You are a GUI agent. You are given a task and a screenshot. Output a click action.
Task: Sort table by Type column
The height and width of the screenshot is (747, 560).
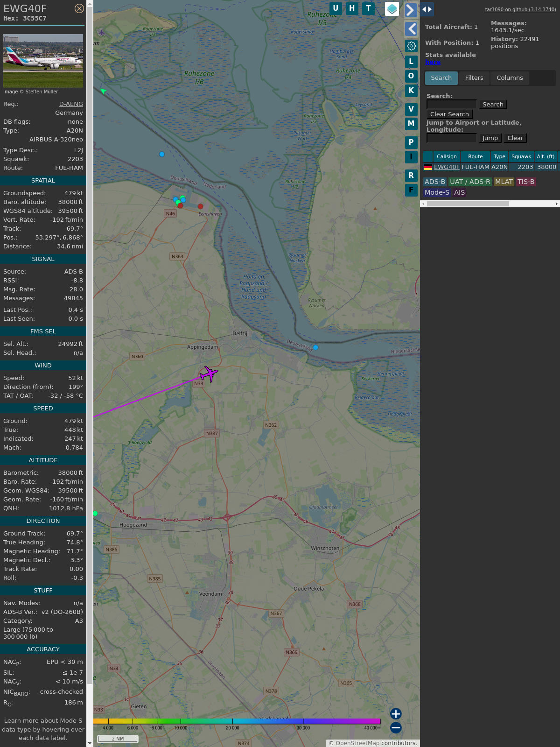[x=499, y=157]
